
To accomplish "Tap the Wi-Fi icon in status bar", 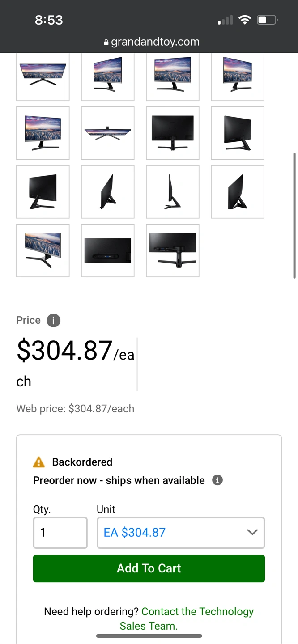I will (x=245, y=20).
